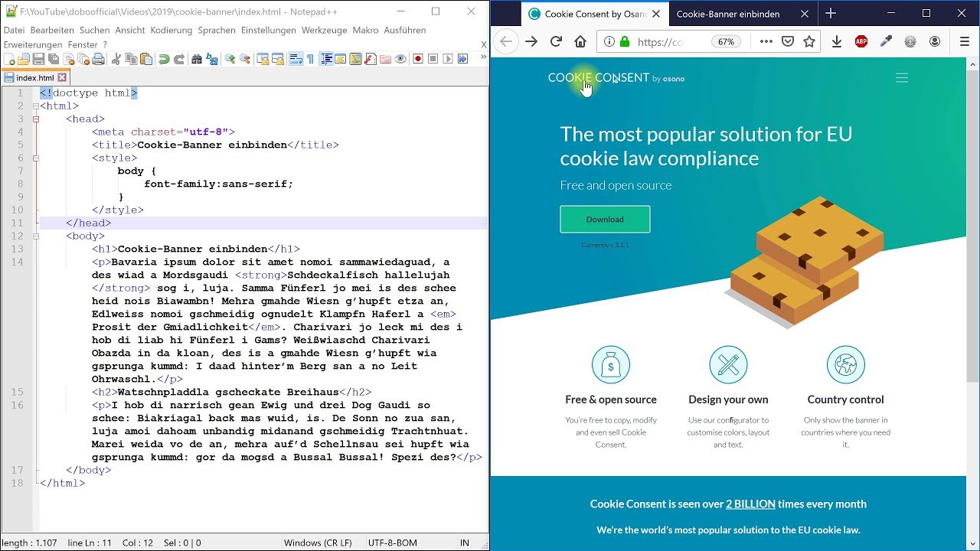The width and height of the screenshot is (980, 551).
Task: Click the Stop macro recording icon
Action: [433, 59]
